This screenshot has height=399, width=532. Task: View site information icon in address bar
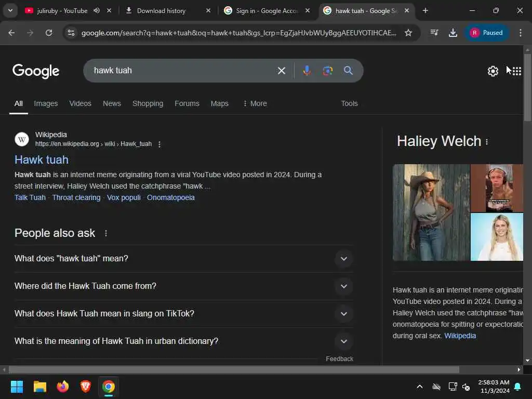[x=71, y=33]
